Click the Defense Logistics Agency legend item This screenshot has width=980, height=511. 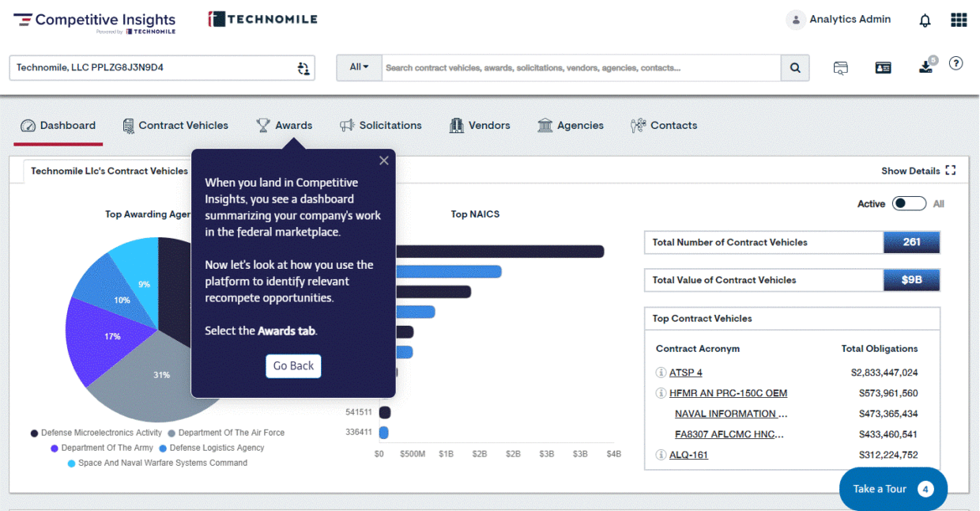212,449
